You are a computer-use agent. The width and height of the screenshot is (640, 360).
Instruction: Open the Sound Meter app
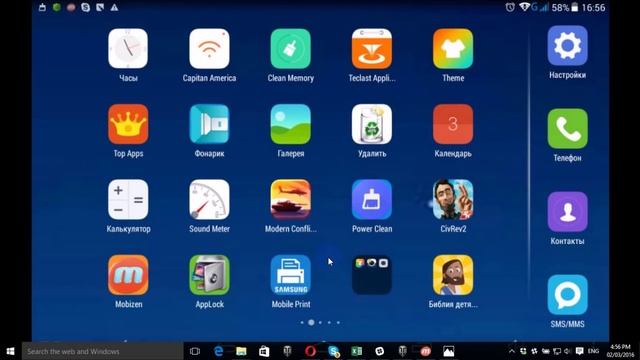pyautogui.click(x=209, y=200)
